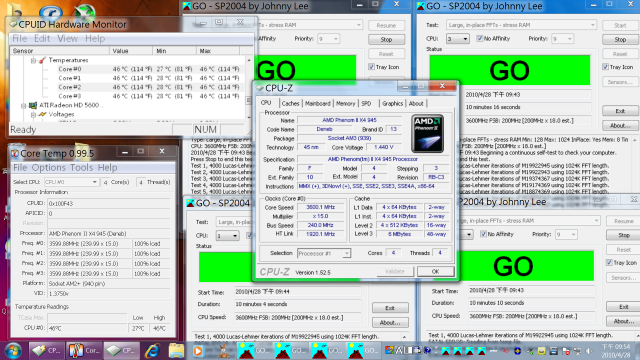Click the CPU-Z title bar icon
Screen dimensions: 640x360
click(260, 88)
